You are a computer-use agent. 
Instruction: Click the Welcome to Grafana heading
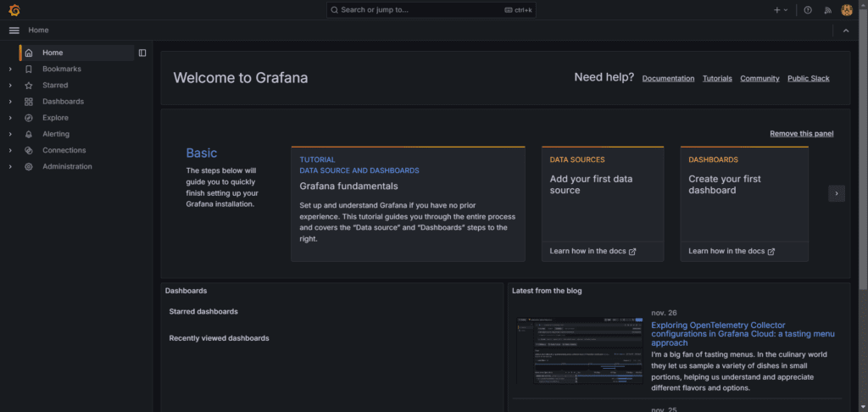click(x=241, y=78)
